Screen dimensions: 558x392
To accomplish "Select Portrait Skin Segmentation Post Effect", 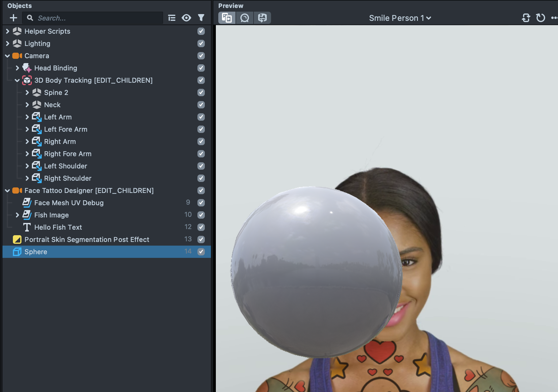I will click(87, 239).
